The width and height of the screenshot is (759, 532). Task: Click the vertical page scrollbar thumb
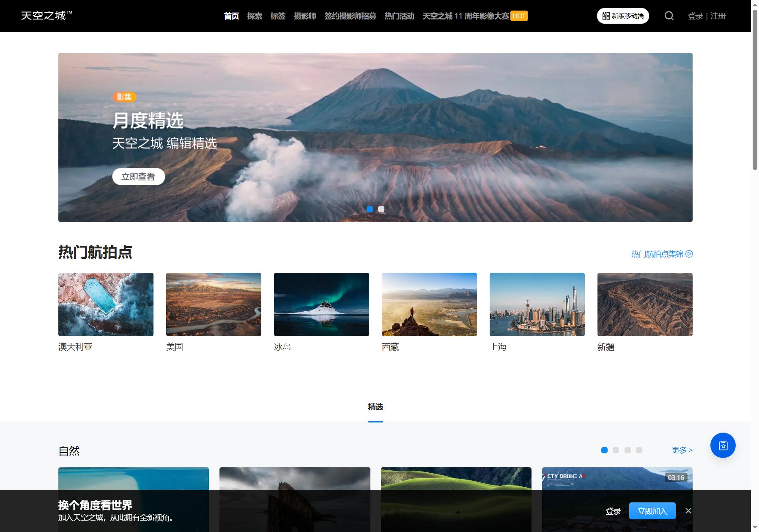(755, 90)
